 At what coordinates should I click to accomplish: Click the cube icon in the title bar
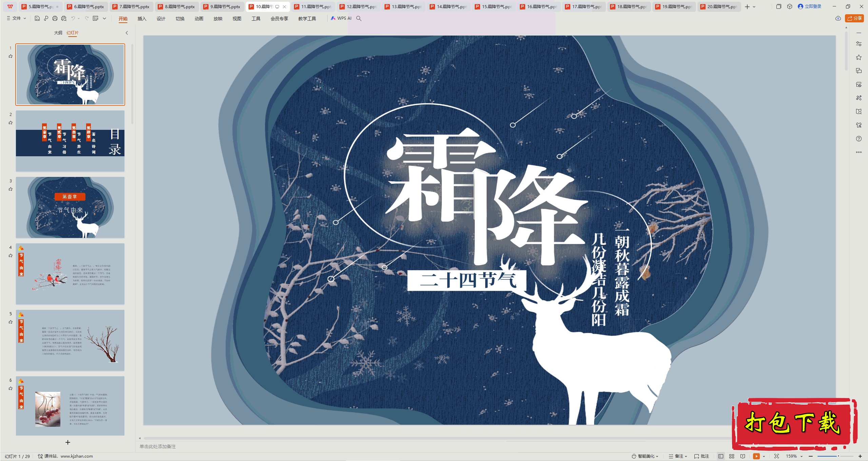coord(790,6)
